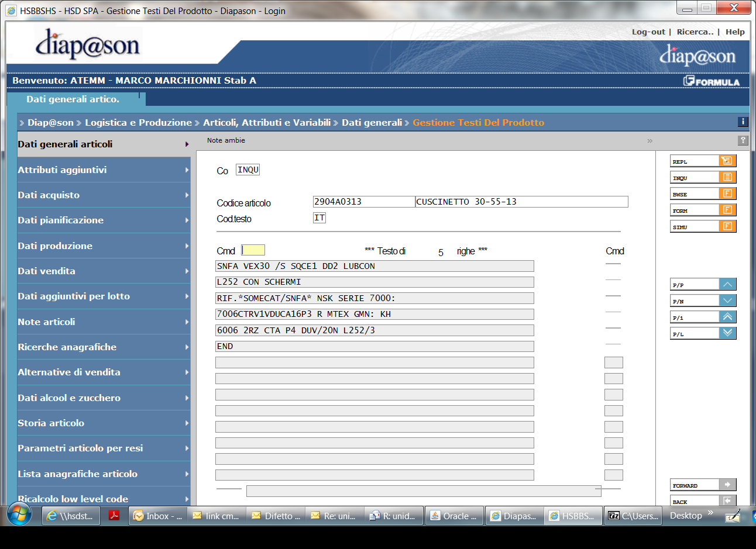Click description field CUSCINETTO 30-55-13
Image resolution: width=756 pixels, height=549 pixels.
coord(521,202)
